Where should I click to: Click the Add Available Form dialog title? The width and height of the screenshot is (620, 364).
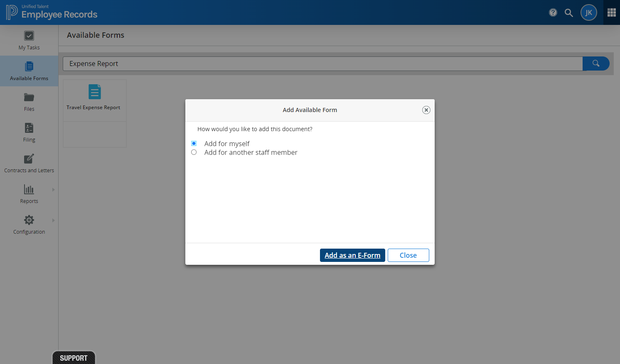(310, 110)
